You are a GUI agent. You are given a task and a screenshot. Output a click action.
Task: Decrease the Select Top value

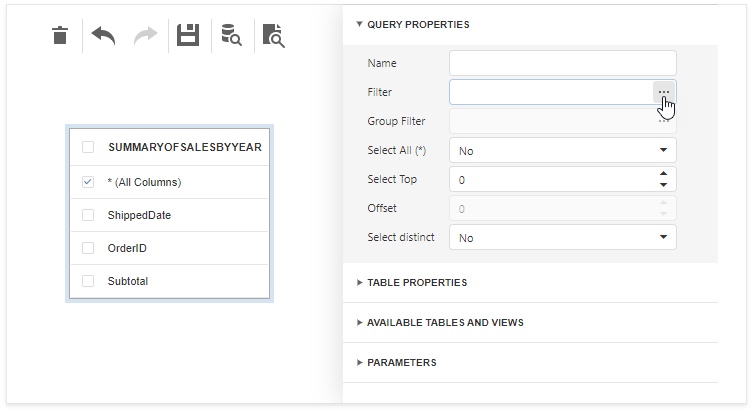pos(663,185)
